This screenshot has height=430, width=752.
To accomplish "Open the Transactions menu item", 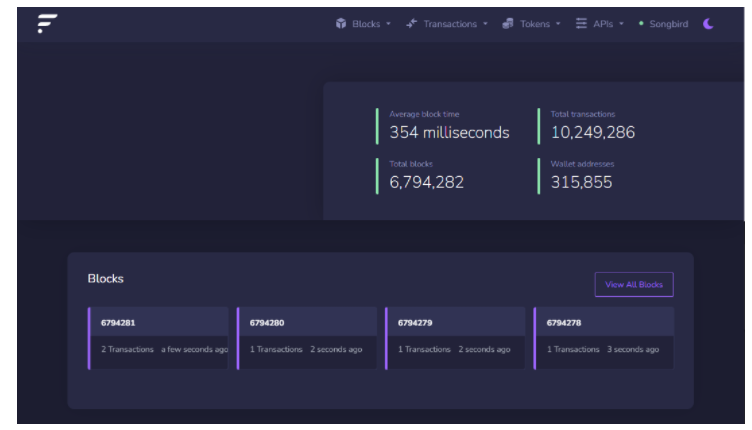I will tap(450, 24).
